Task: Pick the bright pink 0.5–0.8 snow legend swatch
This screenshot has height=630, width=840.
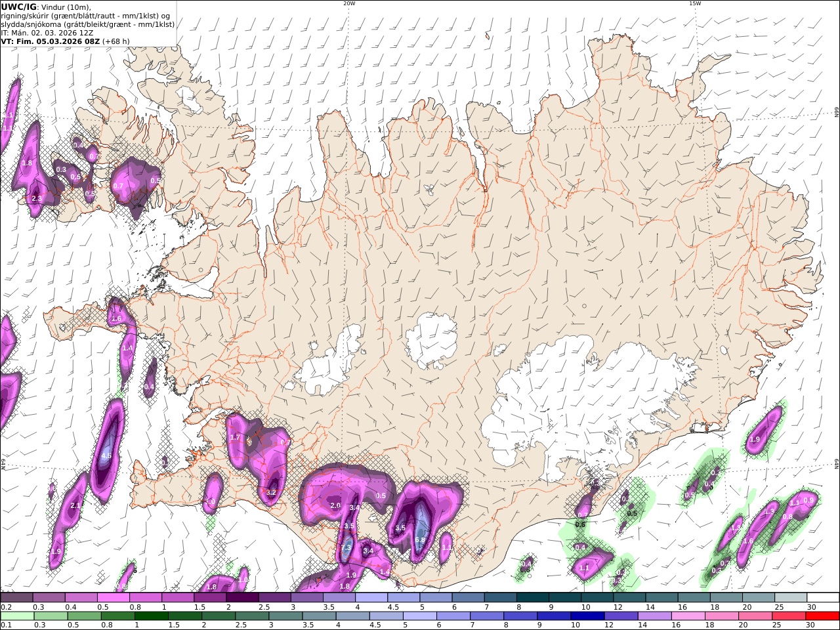Action: (x=113, y=598)
